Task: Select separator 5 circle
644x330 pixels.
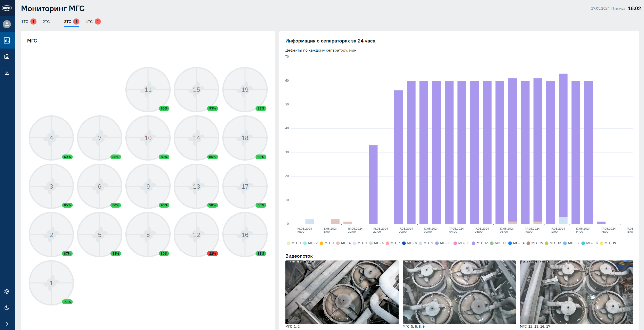Action: [x=100, y=235]
